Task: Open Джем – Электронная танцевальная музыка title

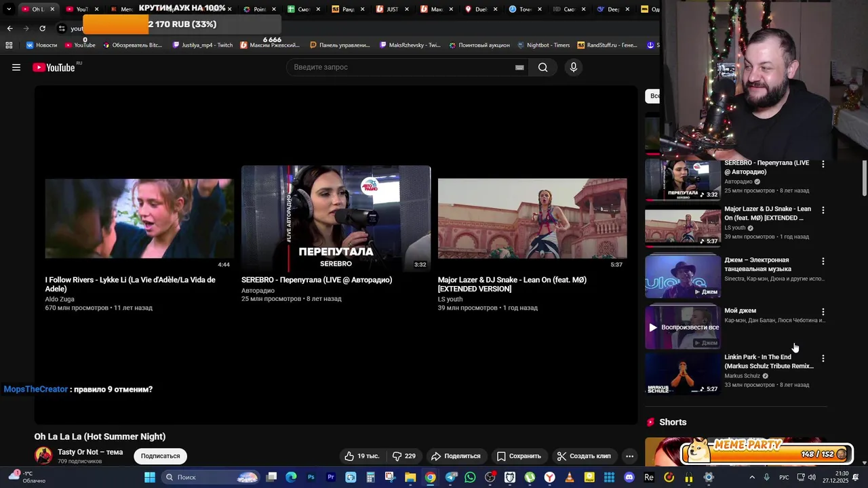Action: point(757,264)
